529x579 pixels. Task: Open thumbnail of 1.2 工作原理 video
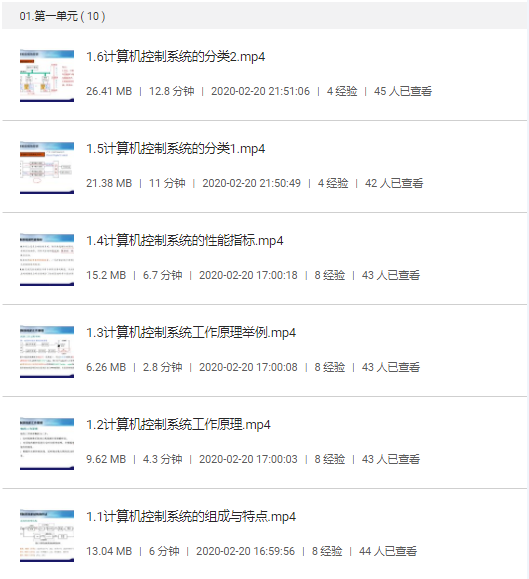[x=47, y=443]
